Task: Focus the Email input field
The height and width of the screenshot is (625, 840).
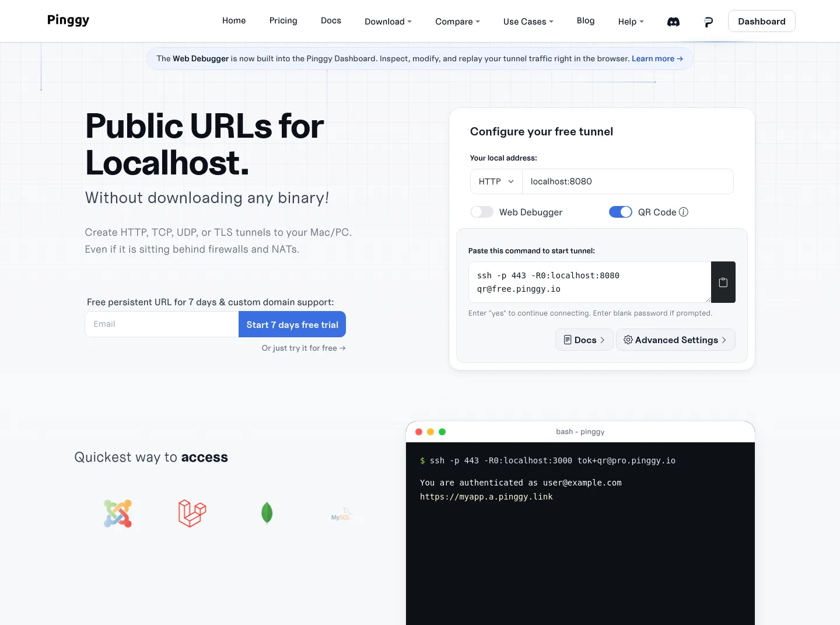Action: click(162, 324)
